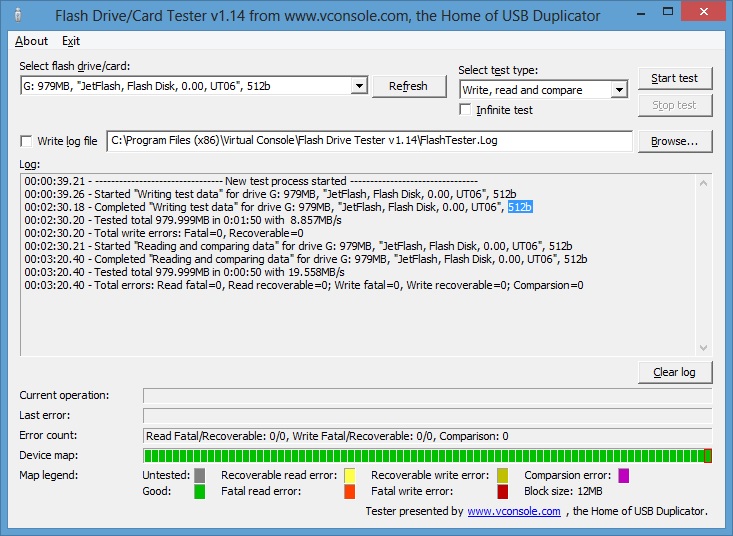
Task: Click Browse to choose log file
Action: tap(674, 141)
